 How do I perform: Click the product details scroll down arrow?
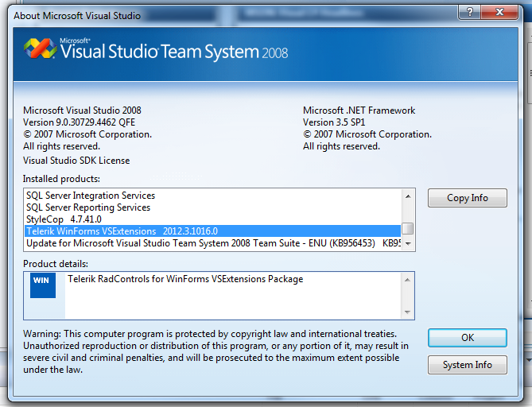[407, 312]
